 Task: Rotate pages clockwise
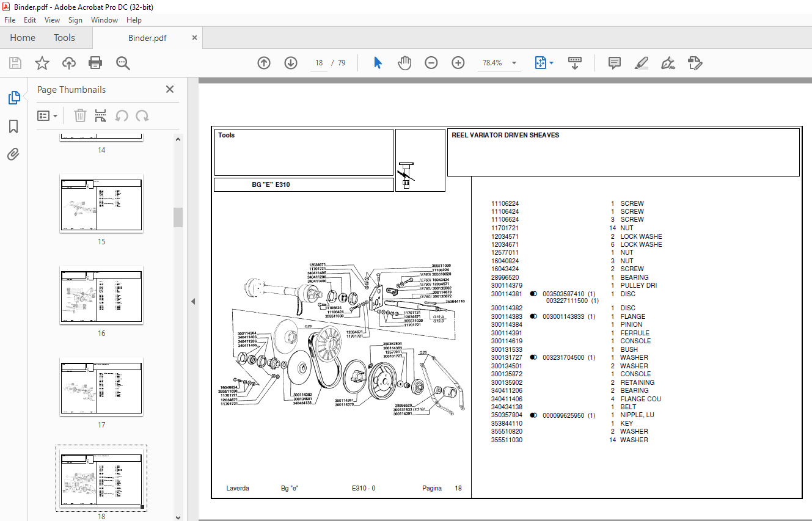(142, 115)
